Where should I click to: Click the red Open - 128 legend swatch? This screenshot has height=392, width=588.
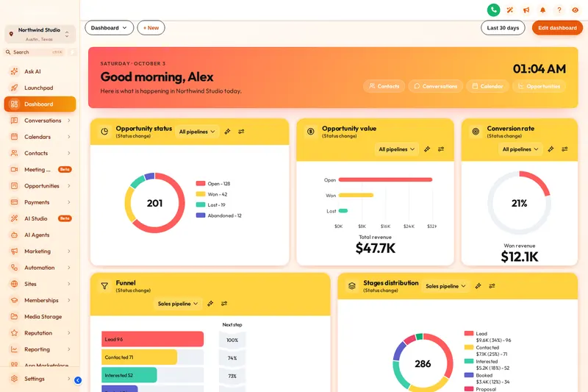(201, 183)
